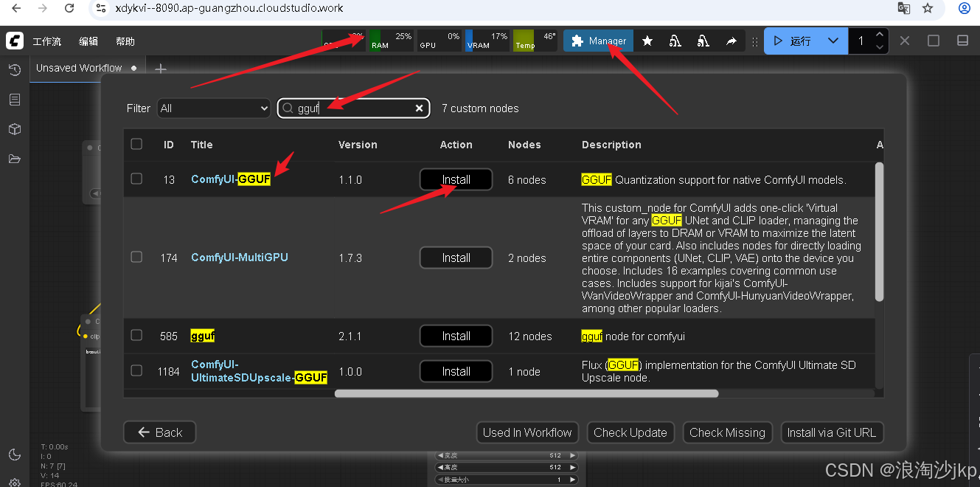Install ComfyUI-UltimateSDUpscale-GGUF
Screen dimensions: 980x487
456,371
